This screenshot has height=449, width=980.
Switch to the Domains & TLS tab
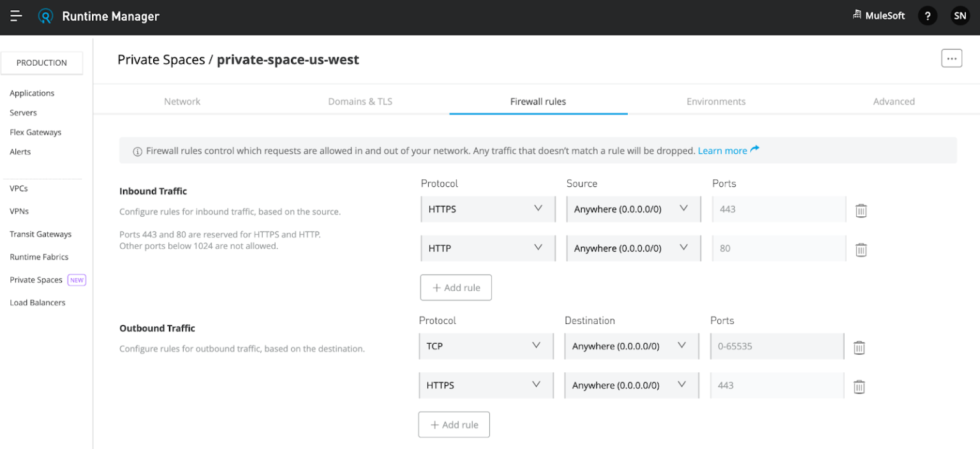point(360,101)
